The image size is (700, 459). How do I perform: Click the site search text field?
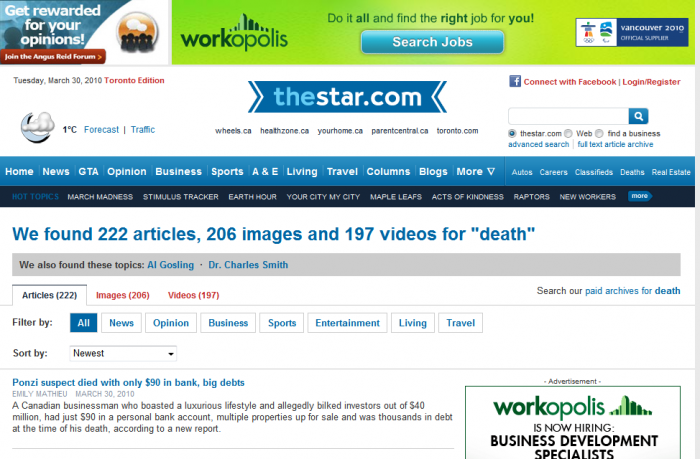pyautogui.click(x=568, y=116)
